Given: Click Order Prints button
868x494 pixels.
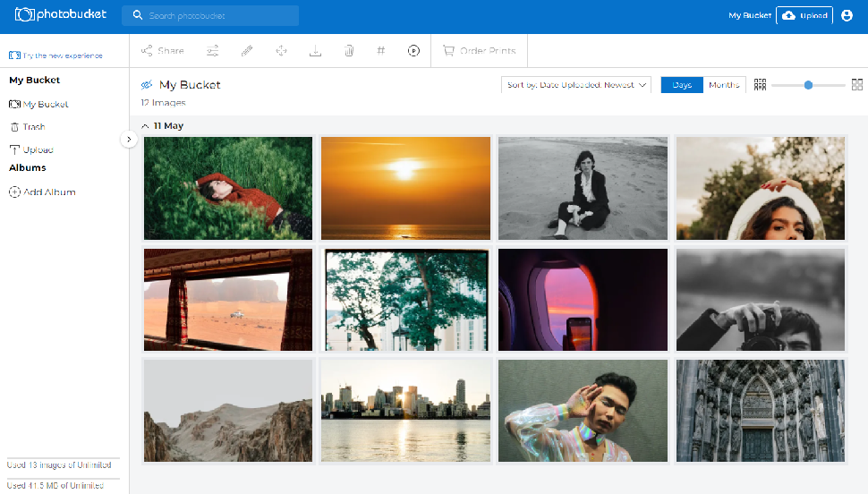Looking at the screenshot, I should click(480, 50).
